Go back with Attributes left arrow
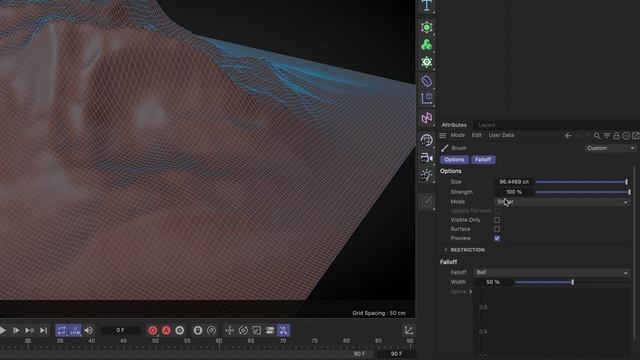 tap(568, 136)
